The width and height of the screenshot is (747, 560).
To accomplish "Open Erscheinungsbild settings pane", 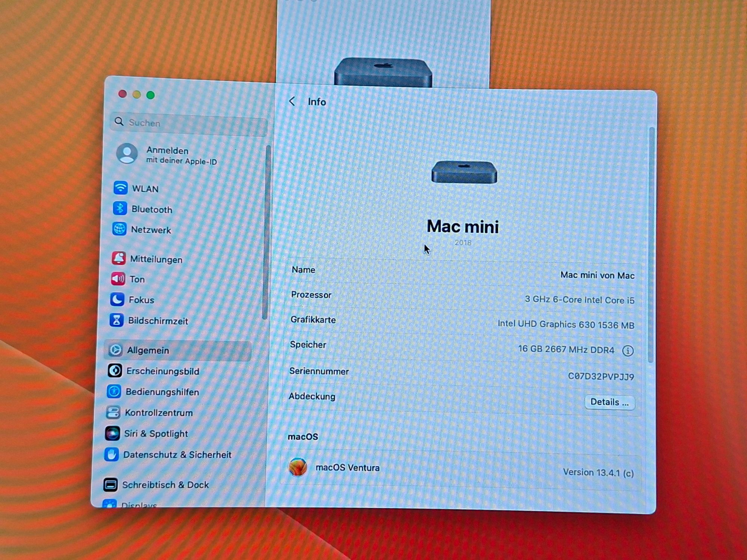I will 163,371.
